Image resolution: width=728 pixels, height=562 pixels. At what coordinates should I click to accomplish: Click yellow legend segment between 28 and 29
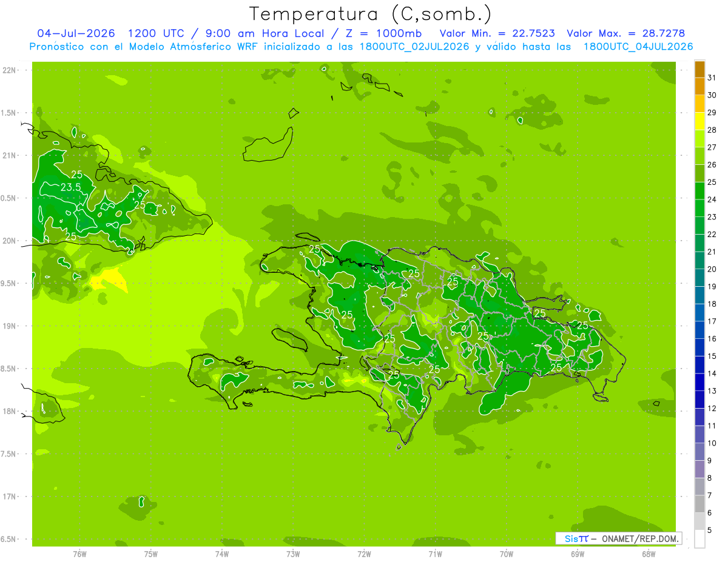click(x=699, y=121)
